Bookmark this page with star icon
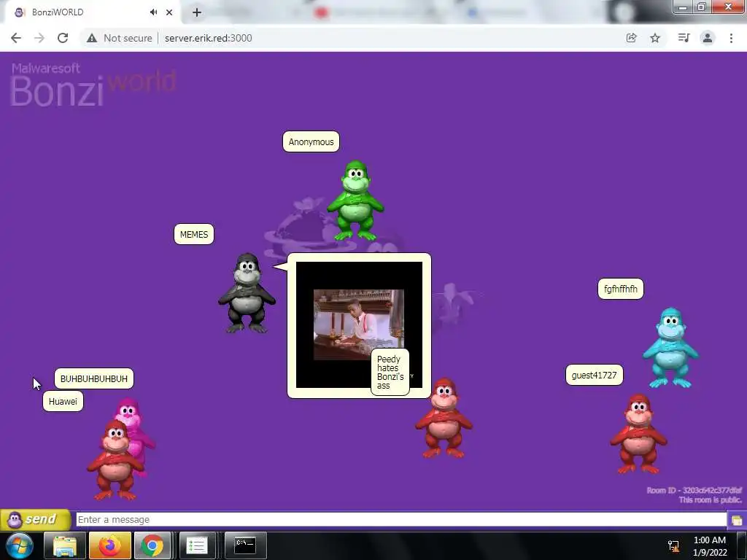Viewport: 747px width, 560px height. click(x=655, y=38)
